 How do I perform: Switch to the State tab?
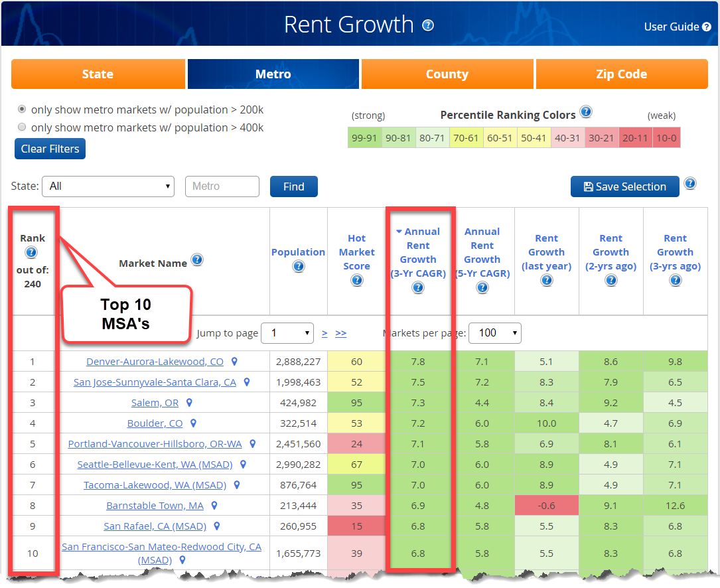click(x=98, y=74)
